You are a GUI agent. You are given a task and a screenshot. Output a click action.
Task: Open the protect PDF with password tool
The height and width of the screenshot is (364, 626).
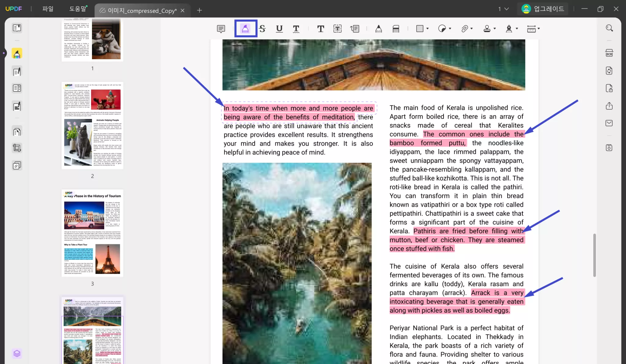pos(609,88)
